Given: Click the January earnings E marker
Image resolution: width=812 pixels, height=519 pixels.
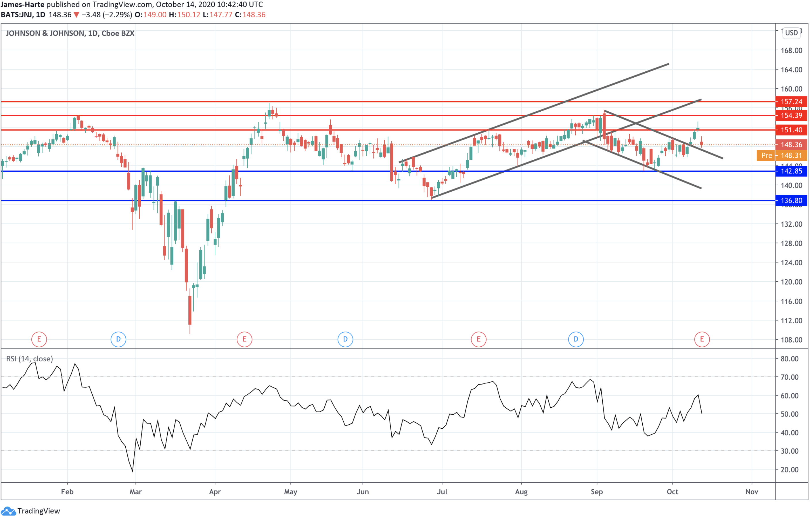Looking at the screenshot, I should click(39, 339).
